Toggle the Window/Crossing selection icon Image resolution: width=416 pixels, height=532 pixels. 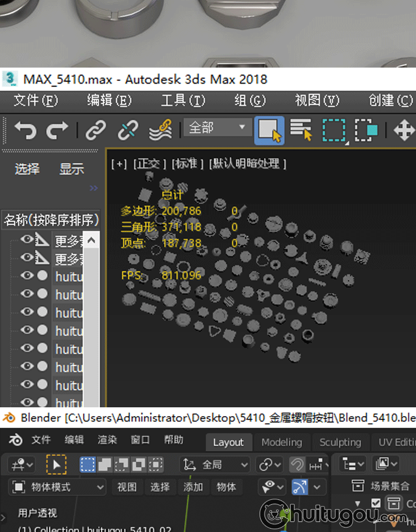(366, 130)
